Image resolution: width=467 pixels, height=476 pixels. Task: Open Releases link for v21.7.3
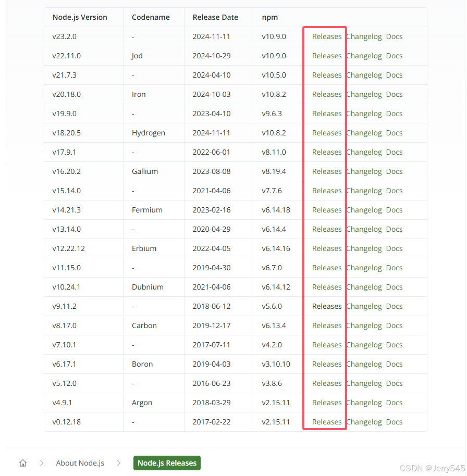point(327,75)
